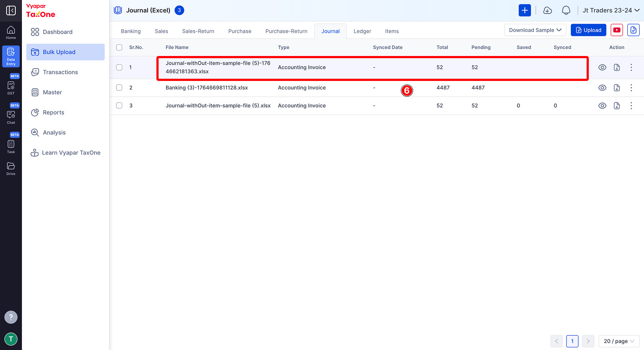Open the Drive folder icon

click(11, 168)
